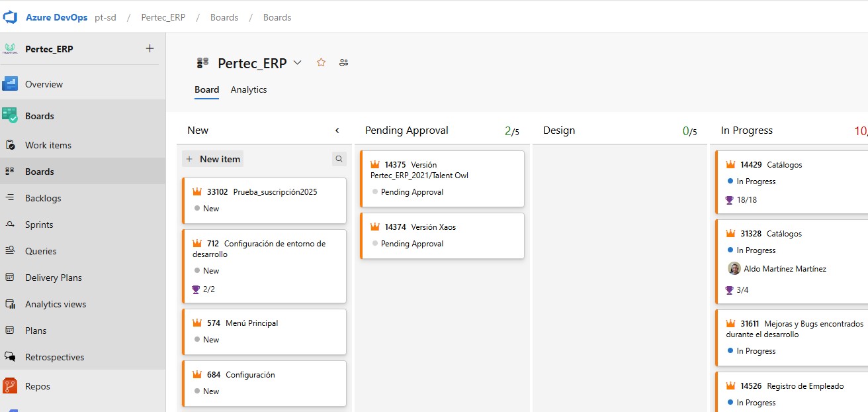Open Sprints in the sidebar menu
This screenshot has width=868, height=412.
coord(39,225)
